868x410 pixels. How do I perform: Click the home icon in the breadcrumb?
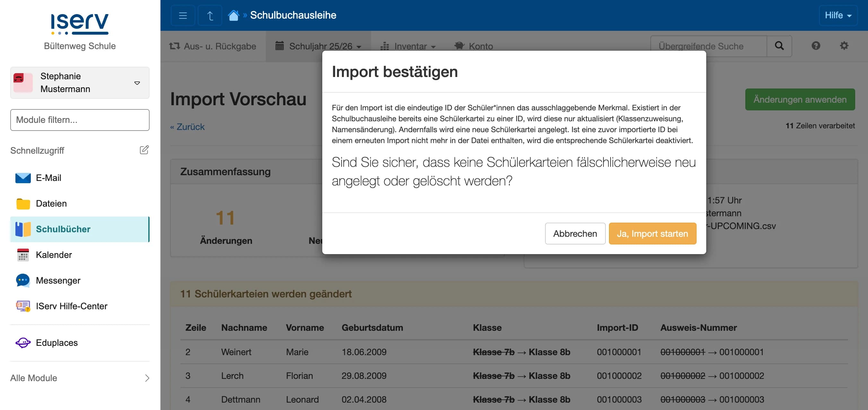pyautogui.click(x=234, y=15)
